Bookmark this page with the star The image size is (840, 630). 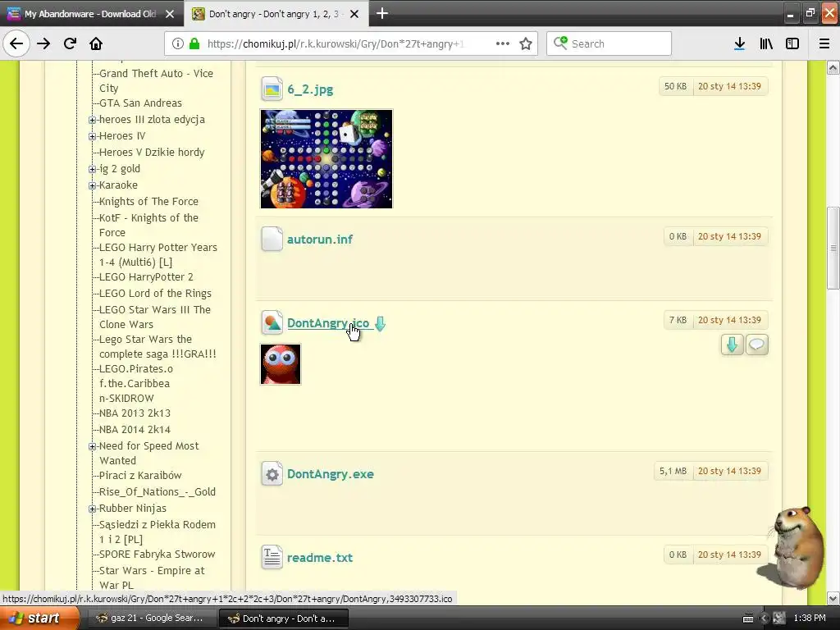pos(526,43)
